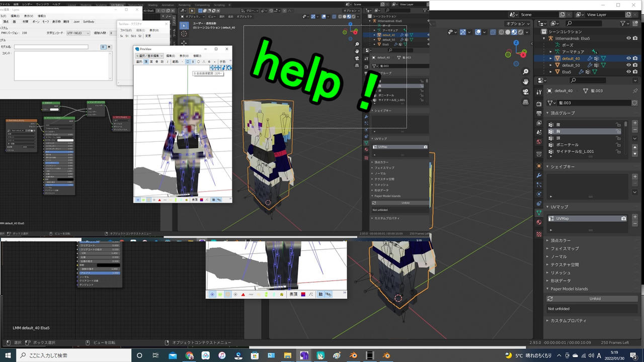Open the レンダー menu in the top menu bar
Image resolution: width=644 pixels, height=362 pixels.
[27, 4]
